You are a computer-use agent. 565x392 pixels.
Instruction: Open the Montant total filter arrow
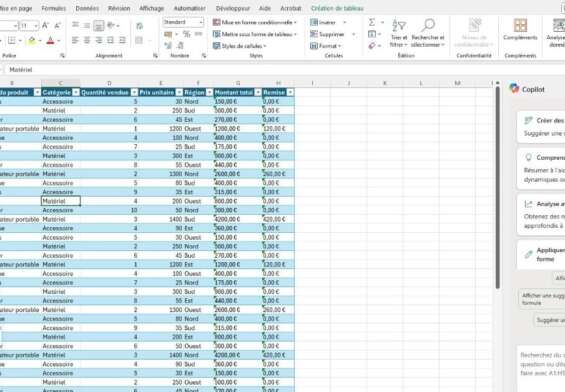pos(258,93)
